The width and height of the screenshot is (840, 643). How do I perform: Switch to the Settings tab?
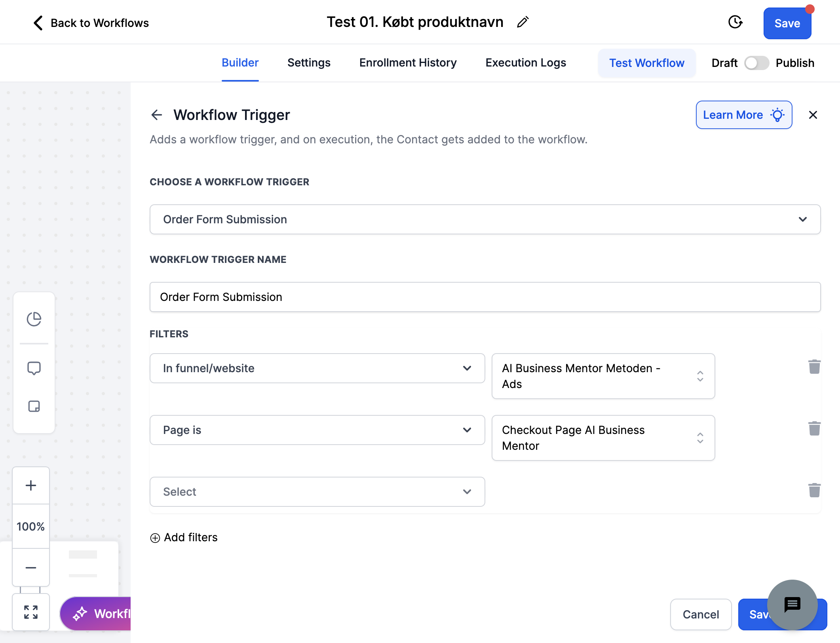(x=309, y=63)
